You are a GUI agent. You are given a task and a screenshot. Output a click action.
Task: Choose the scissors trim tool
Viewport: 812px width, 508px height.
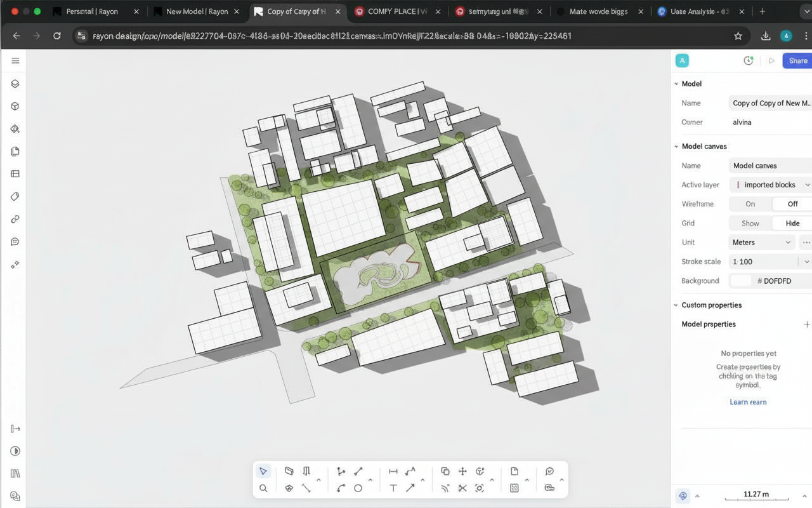462,488
